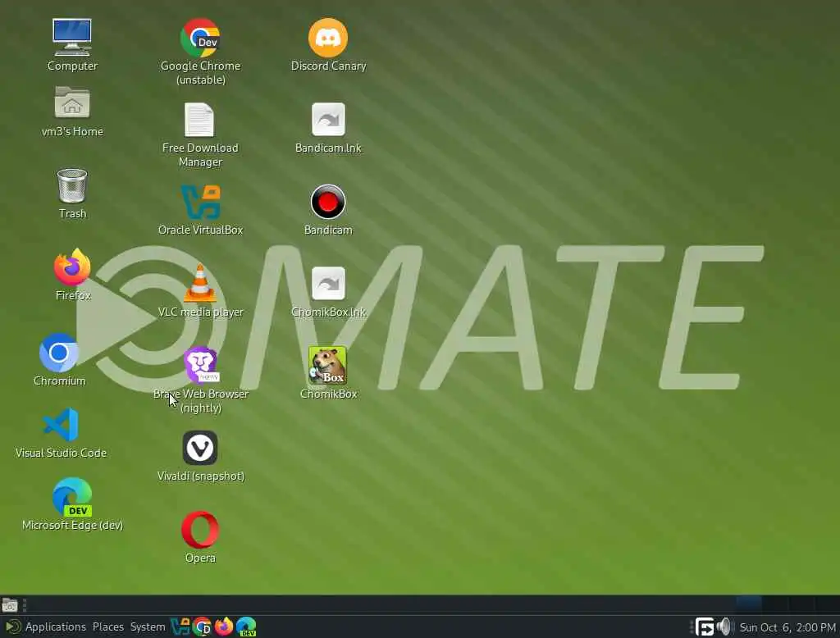
Task: Launch VirtualBox from the panel launcher
Action: (x=180, y=627)
